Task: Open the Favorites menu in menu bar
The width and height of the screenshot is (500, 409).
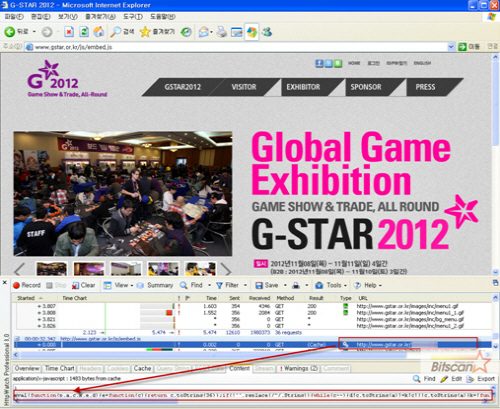Action: click(100, 16)
